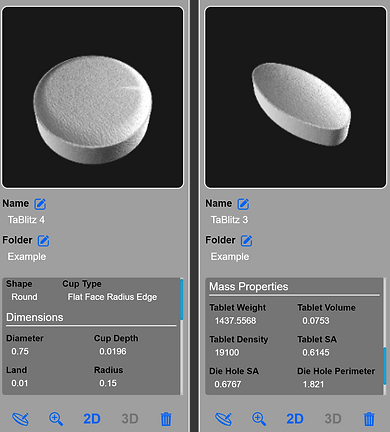Delete the TaBlitz 3 tablet
Viewport: 390px width, 432px height.
tap(369, 419)
